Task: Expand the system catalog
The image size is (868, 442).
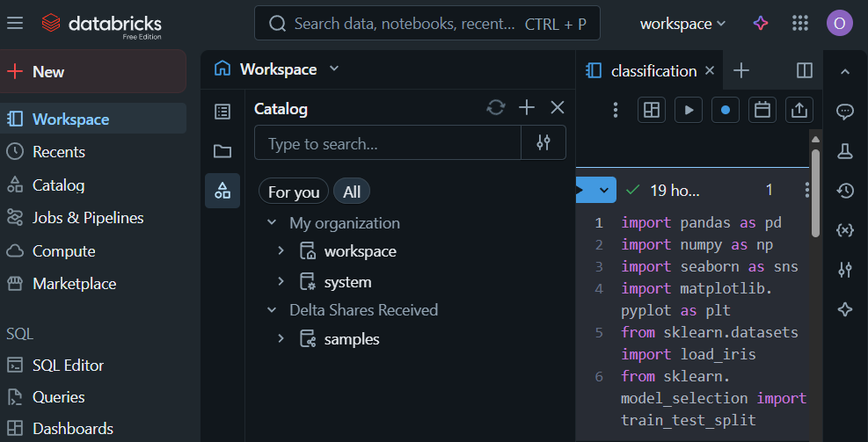Action: pos(281,282)
